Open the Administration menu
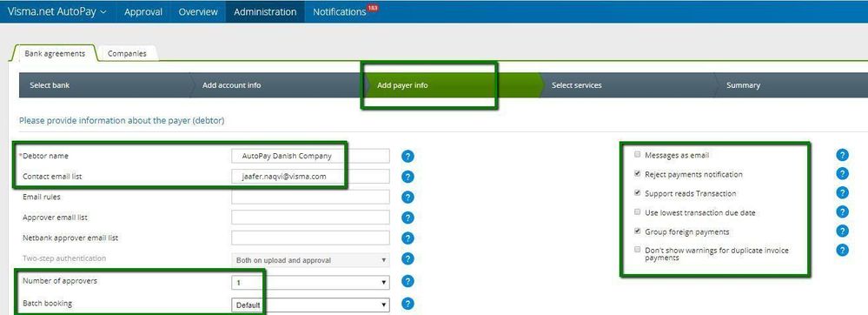This screenshot has width=868, height=315. [x=265, y=11]
